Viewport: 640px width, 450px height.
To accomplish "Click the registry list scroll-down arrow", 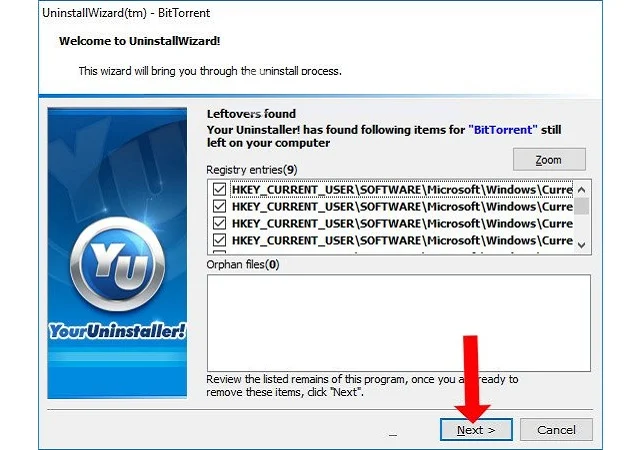I will (x=582, y=245).
